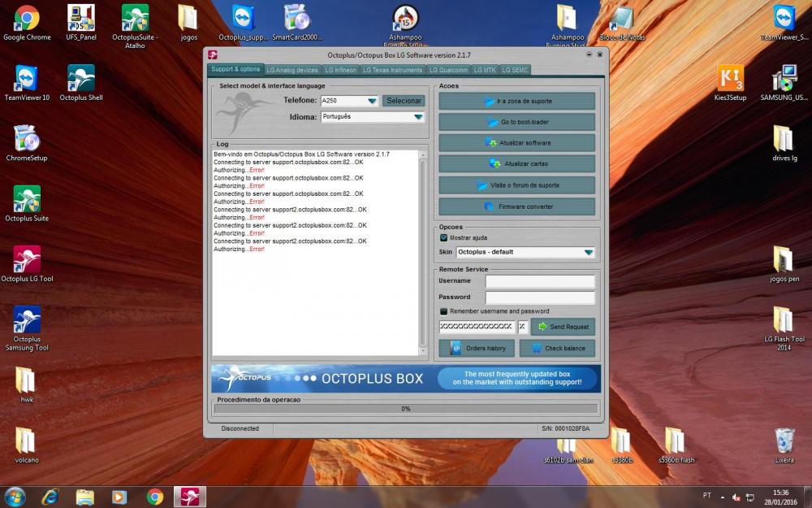Select the Kies3Setup desktop icon
This screenshot has height=508, width=812.
[x=730, y=83]
